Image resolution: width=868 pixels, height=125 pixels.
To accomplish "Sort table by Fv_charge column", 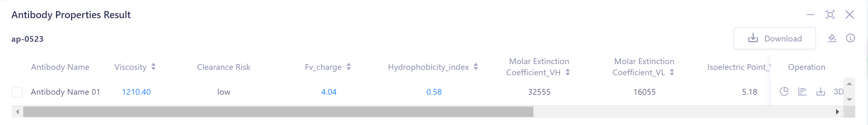I will pos(349,67).
